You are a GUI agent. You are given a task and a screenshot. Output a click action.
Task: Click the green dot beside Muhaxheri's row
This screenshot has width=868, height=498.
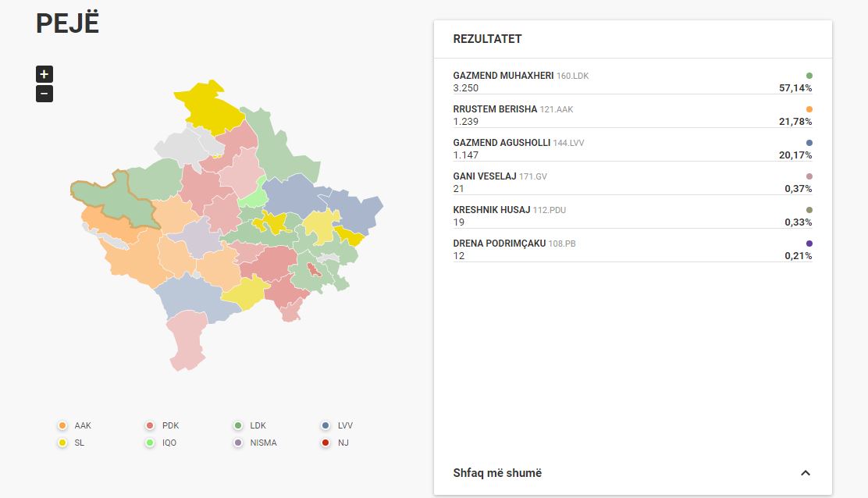[x=809, y=76]
